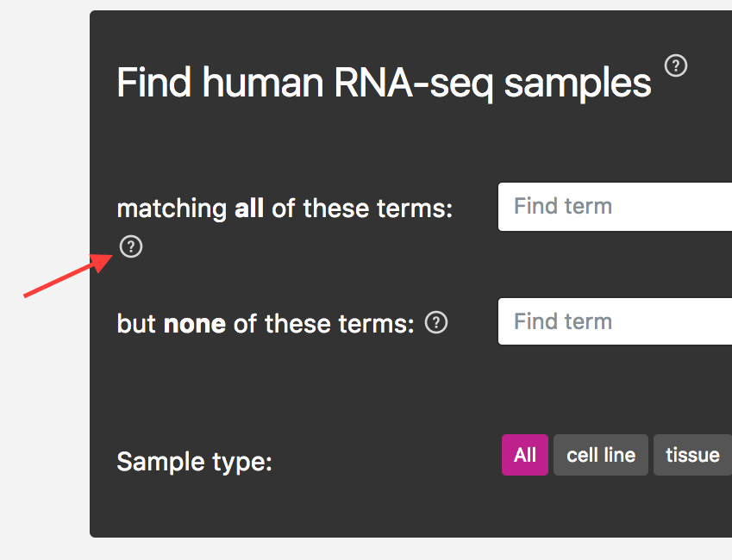Click the 'matching all of these terms:' label
732x560 pixels.
[285, 208]
